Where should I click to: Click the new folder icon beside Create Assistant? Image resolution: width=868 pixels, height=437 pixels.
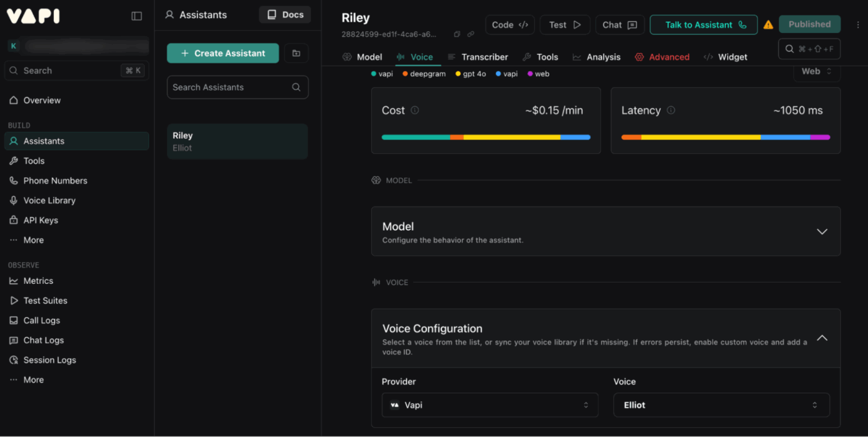coord(296,53)
